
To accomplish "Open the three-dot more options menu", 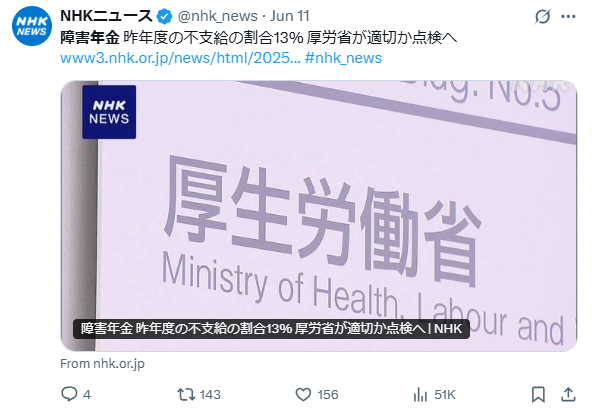I will coord(568,16).
